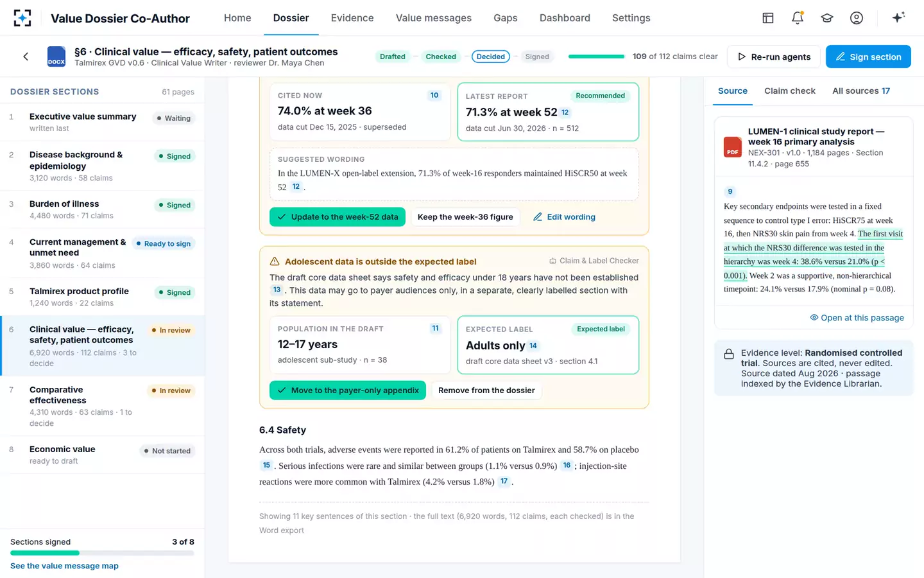924x578 pixels.
Task: Select the Checked status pill
Action: [441, 57]
